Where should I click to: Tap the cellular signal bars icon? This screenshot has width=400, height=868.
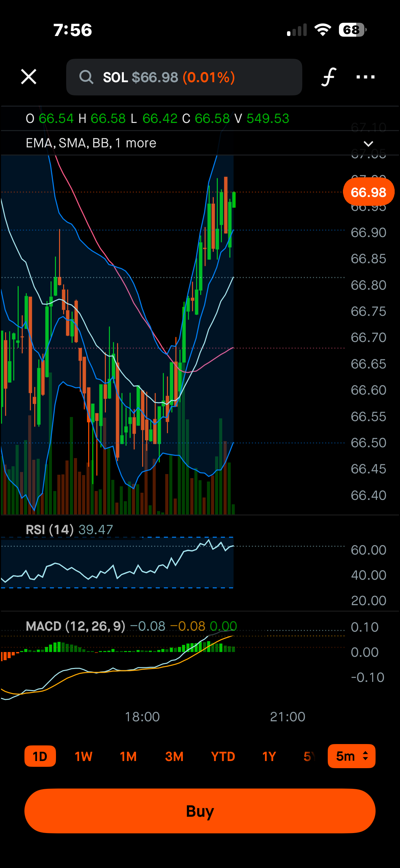[x=297, y=30]
